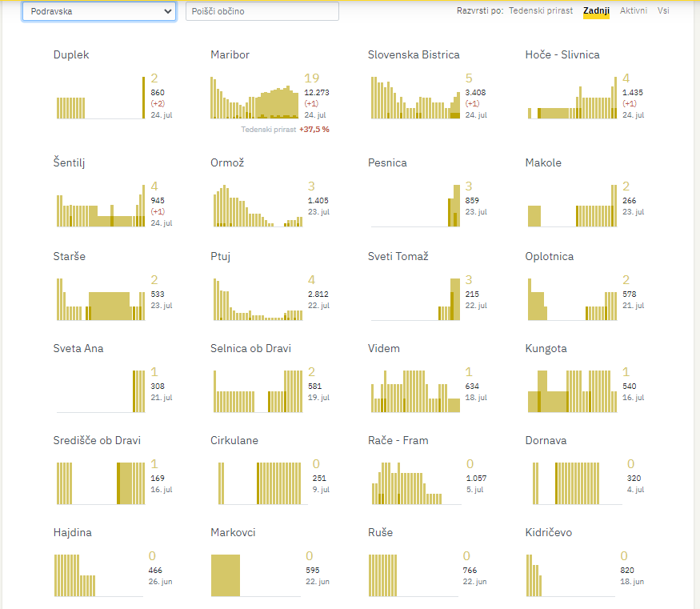Viewport: 700px width, 609px height.
Task: Click the Sveti Tomaž bar chart
Action: 415,299
